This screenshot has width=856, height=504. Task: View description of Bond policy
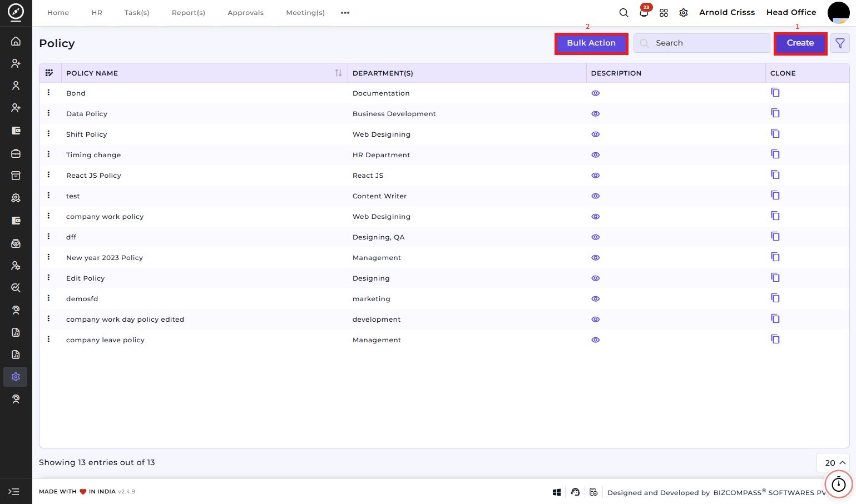point(595,93)
